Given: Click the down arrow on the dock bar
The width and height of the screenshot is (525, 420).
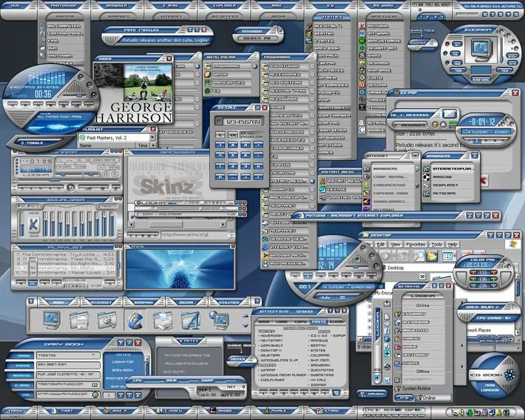Looking at the screenshot, I should [246, 325].
